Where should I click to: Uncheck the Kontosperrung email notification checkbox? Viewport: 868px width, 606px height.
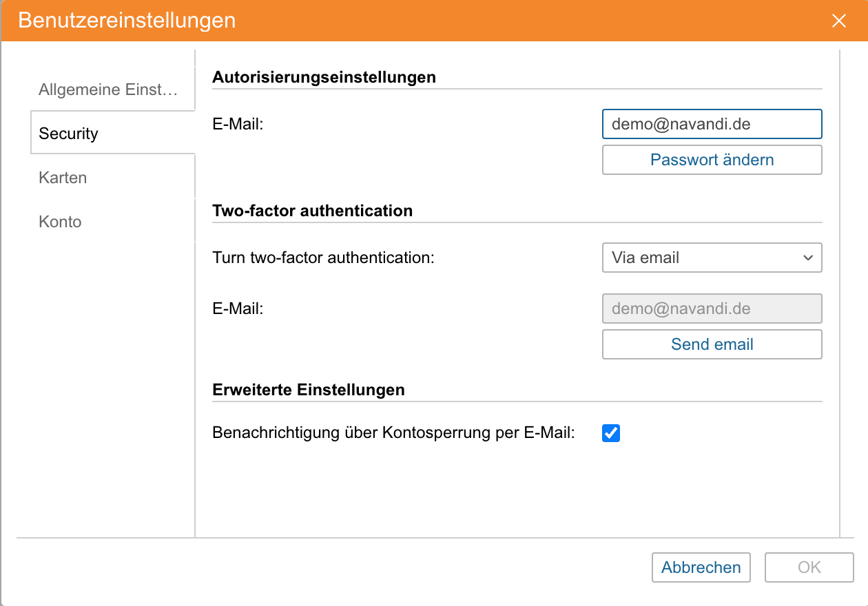click(611, 433)
